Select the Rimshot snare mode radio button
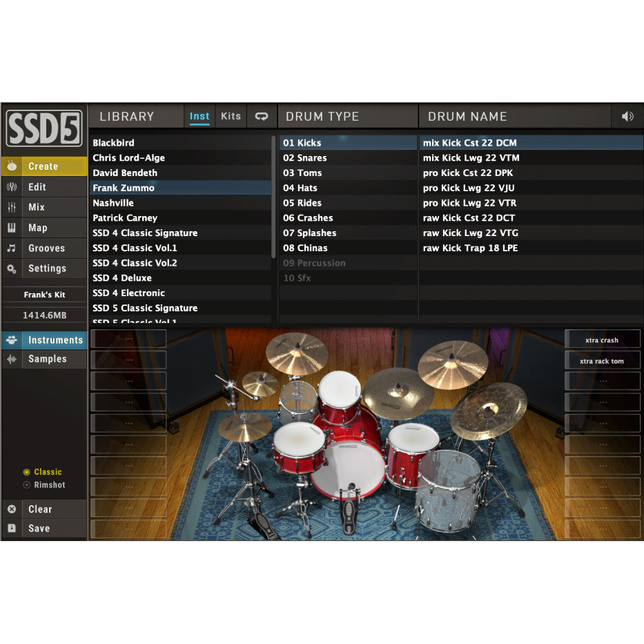 coord(27,485)
